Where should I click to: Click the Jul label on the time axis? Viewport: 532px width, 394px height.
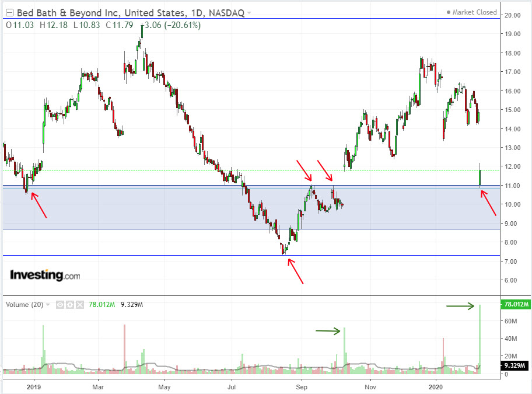(x=232, y=387)
